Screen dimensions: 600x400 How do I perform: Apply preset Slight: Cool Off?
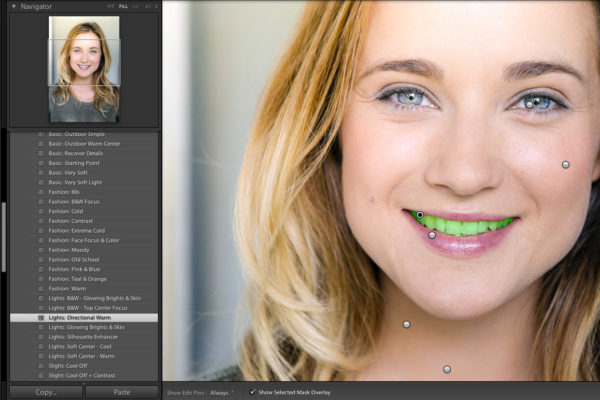[84, 366]
